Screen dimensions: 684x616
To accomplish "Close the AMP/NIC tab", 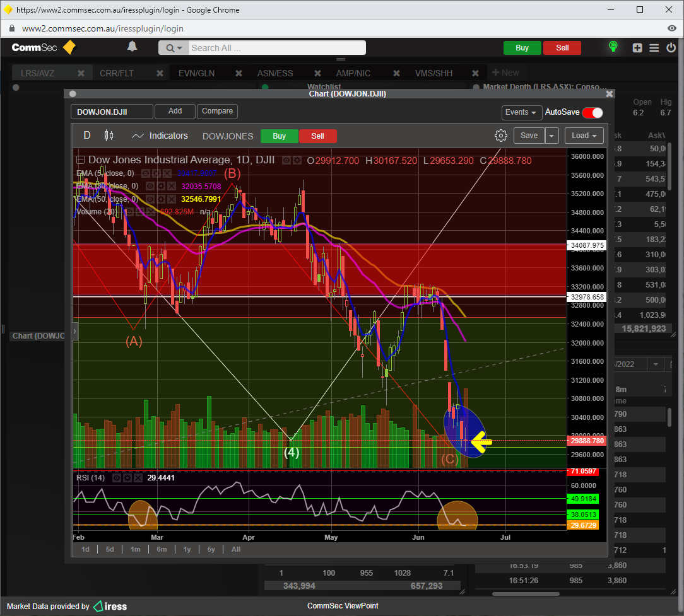I will point(396,73).
